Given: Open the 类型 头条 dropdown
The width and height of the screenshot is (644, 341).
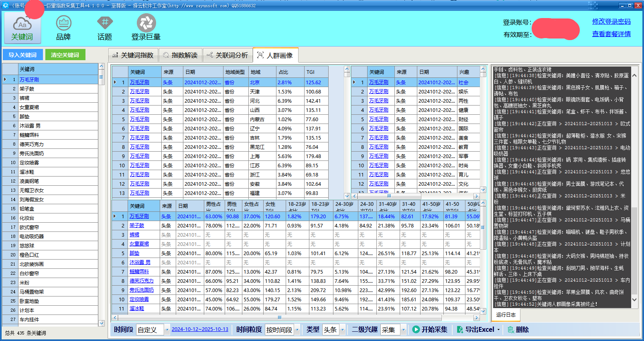Looking at the screenshot, I should coord(342,330).
